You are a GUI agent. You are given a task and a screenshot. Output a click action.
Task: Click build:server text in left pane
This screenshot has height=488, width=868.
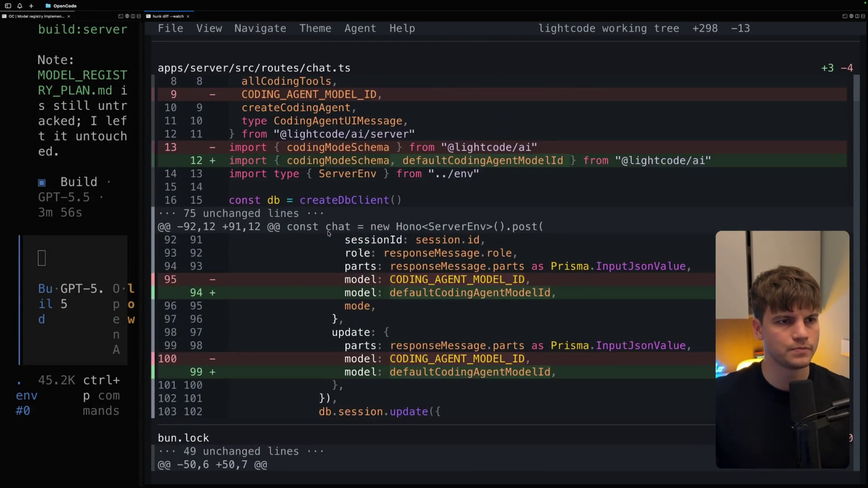tap(83, 29)
